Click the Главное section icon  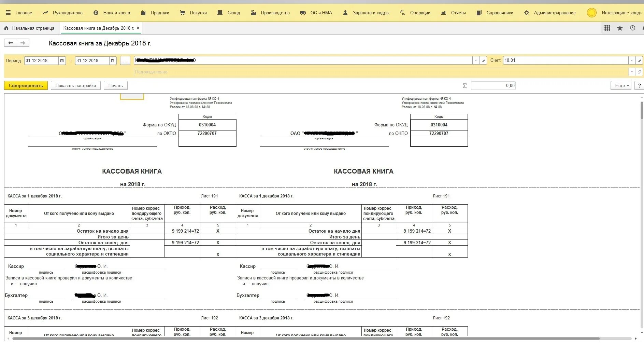(8, 13)
